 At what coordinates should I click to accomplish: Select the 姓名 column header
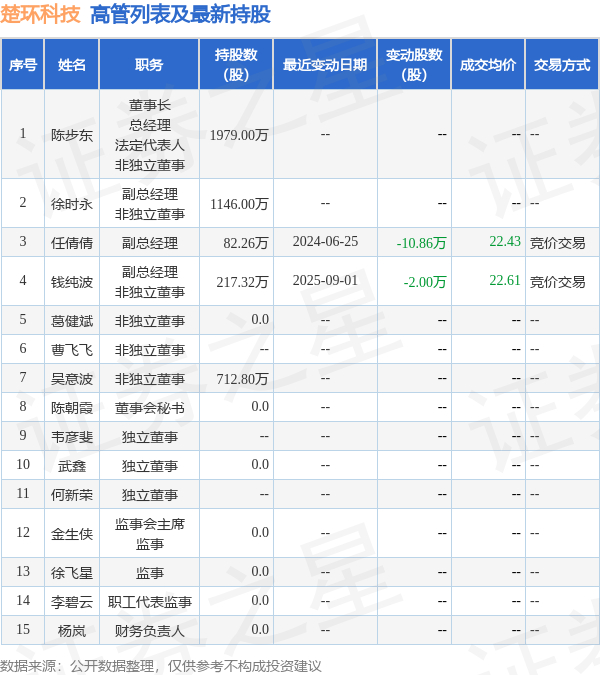72,65
